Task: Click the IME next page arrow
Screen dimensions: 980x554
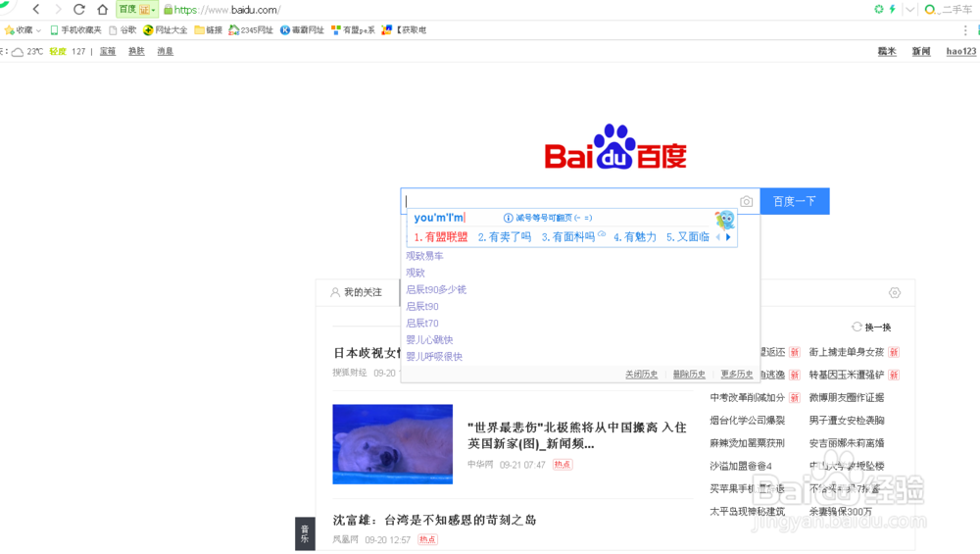Action: 728,237
